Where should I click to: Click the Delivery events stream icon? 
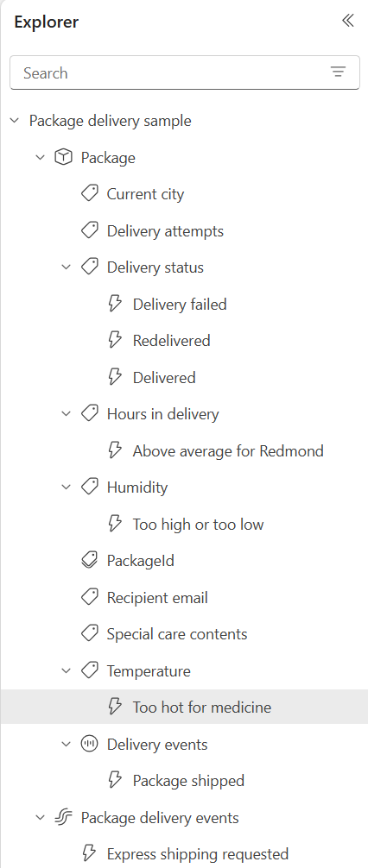[89, 744]
